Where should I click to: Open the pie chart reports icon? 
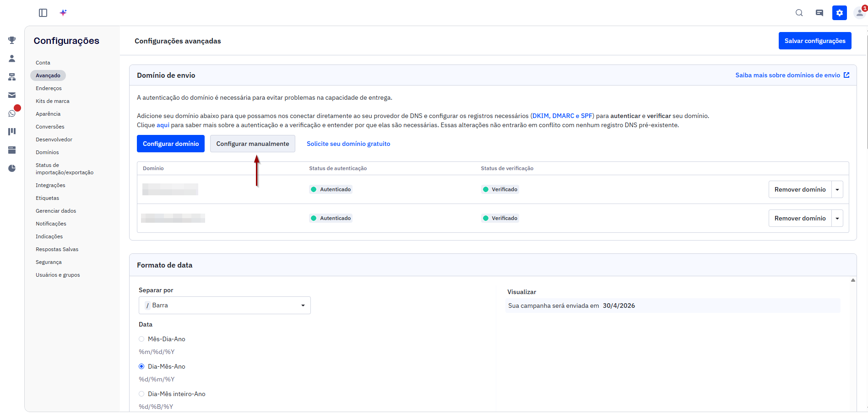pos(12,168)
